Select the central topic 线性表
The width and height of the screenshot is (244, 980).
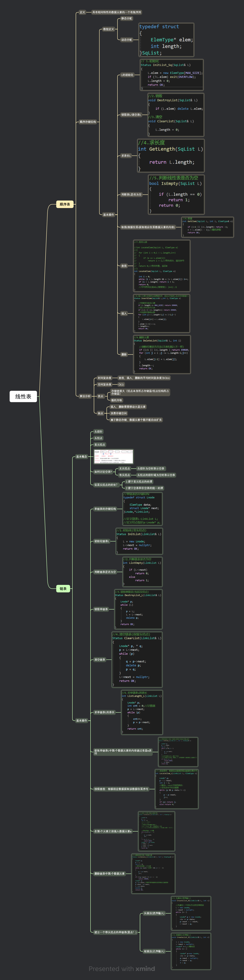(23, 396)
